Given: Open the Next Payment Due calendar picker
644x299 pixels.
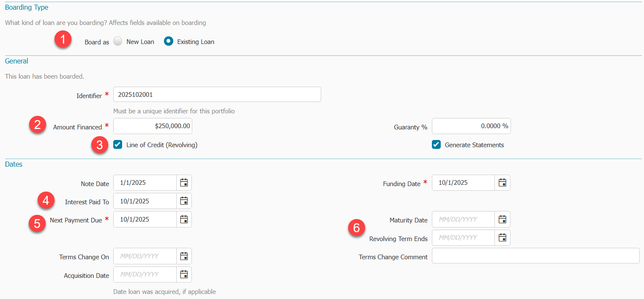Looking at the screenshot, I should [184, 219].
